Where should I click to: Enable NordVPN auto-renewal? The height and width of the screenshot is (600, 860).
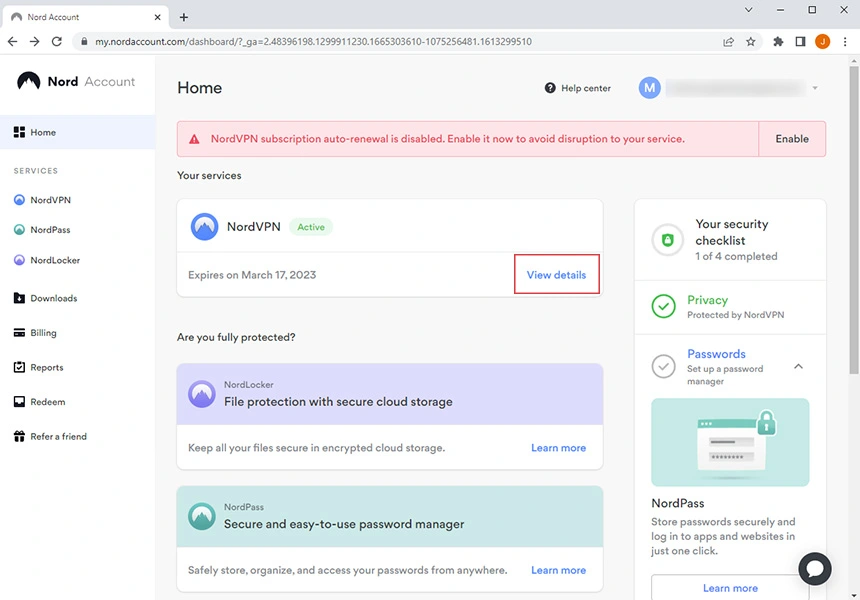pos(792,139)
